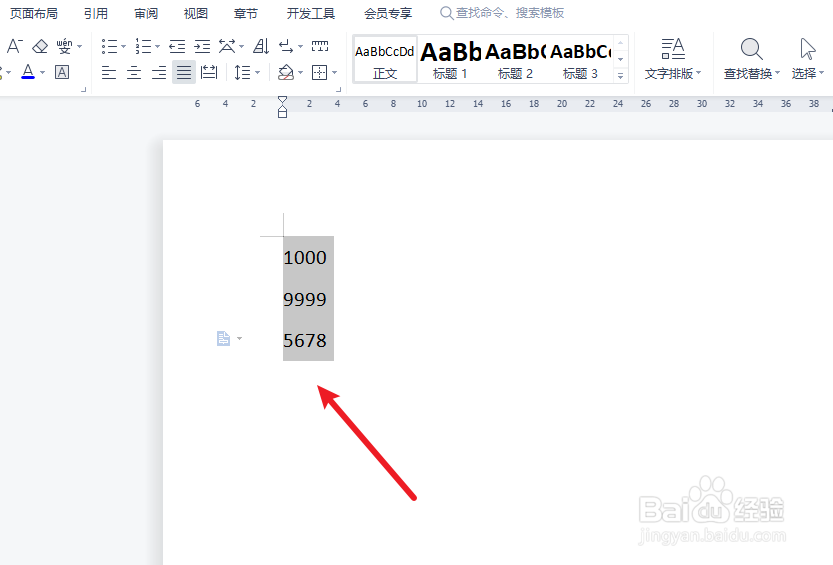The height and width of the screenshot is (565, 833).
Task: Open the paragraph settings dialog launcher
Action: point(339,90)
